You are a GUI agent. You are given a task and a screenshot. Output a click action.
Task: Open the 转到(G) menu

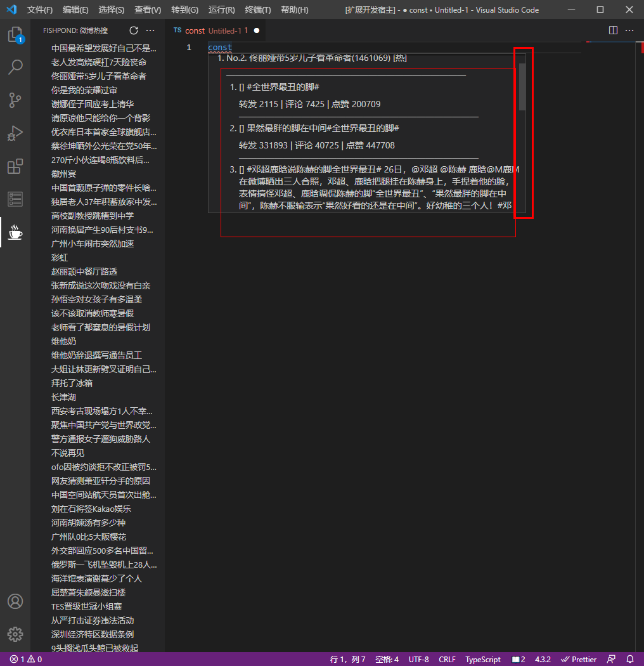[x=184, y=10]
